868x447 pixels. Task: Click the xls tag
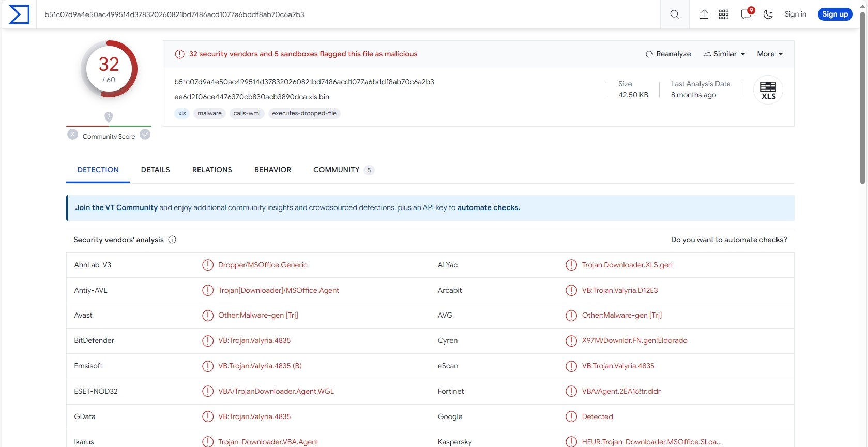tap(182, 113)
